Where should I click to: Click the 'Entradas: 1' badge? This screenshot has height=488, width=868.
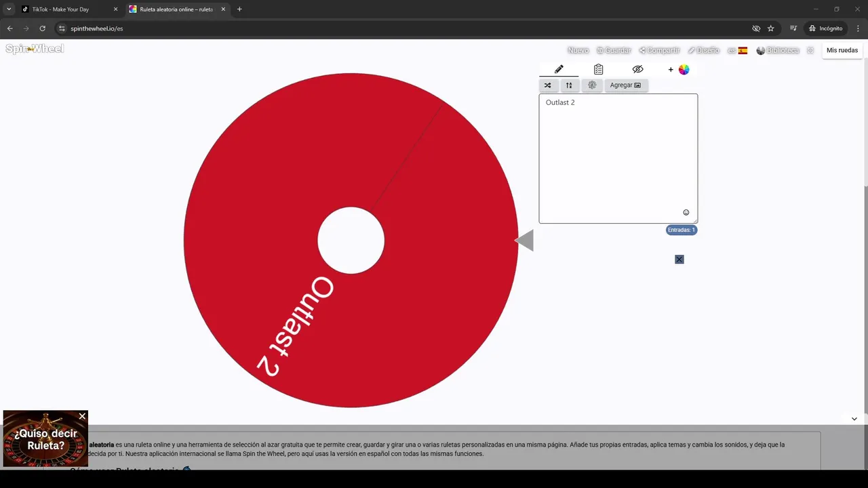[681, 230]
